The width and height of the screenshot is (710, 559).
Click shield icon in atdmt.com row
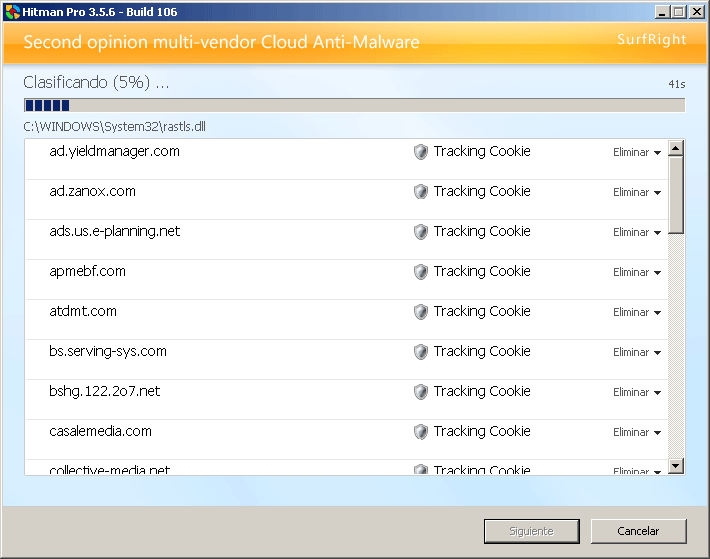click(421, 312)
